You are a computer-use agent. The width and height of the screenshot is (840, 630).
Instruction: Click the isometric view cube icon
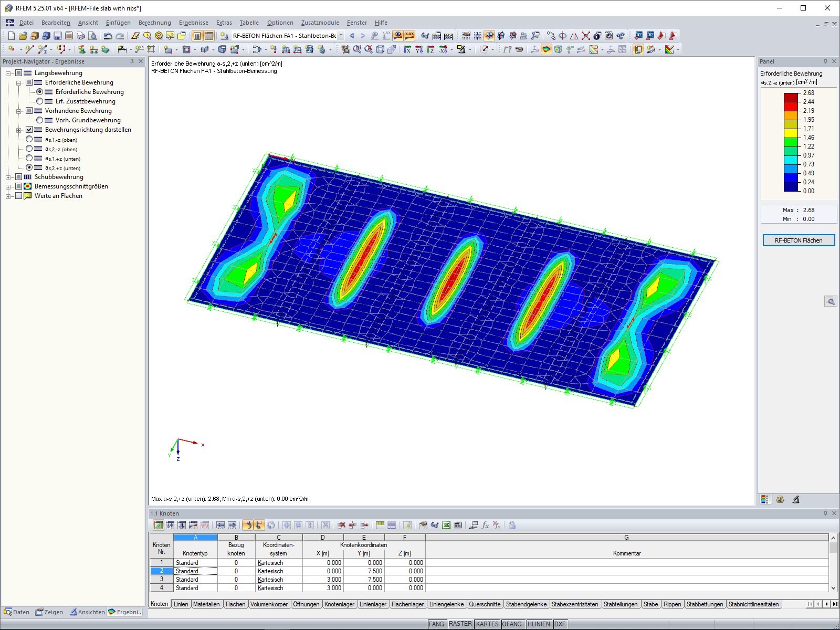[x=380, y=49]
